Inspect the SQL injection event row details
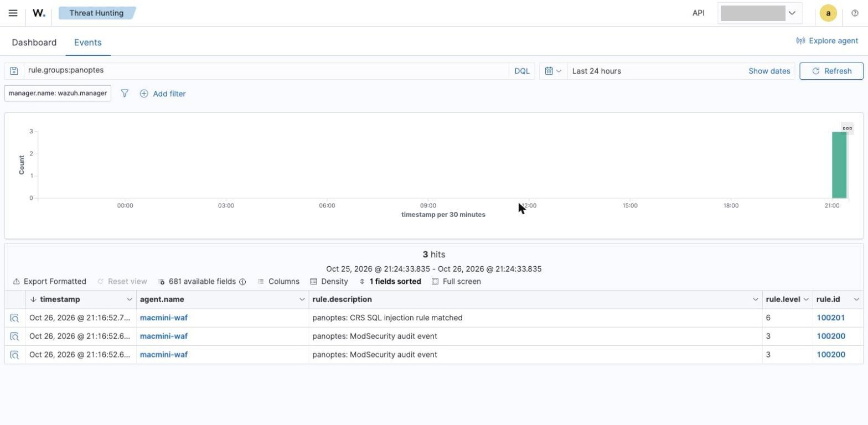Viewport: 868px width, 425px height. click(x=14, y=318)
